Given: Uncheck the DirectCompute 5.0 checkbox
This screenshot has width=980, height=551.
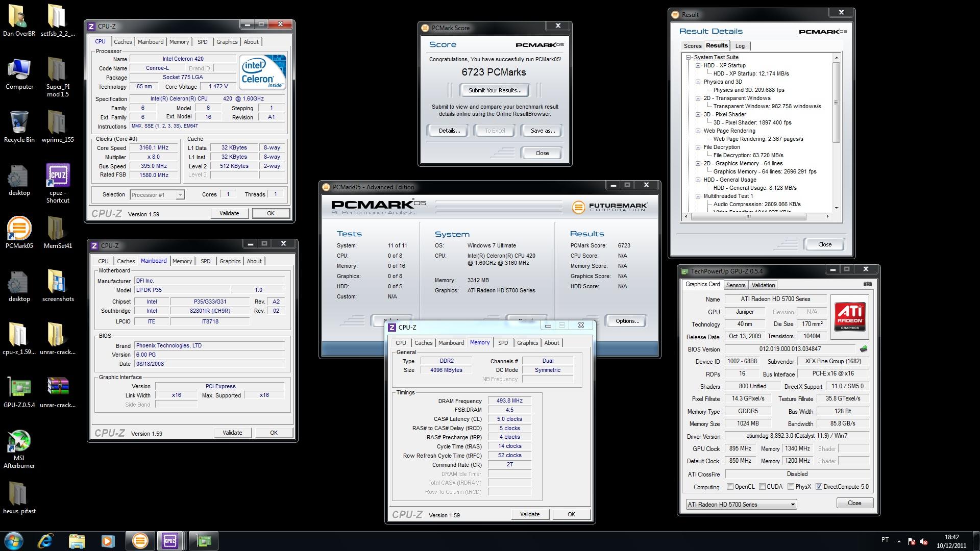Looking at the screenshot, I should (x=819, y=487).
